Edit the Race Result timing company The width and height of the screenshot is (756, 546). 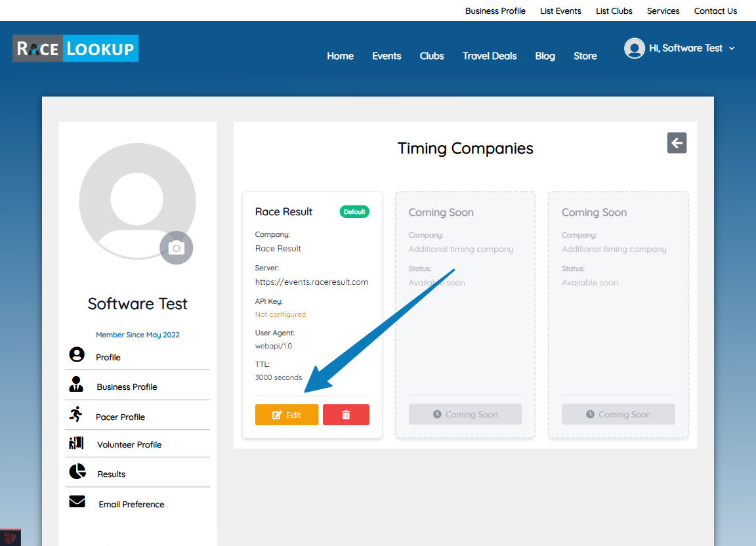coord(287,415)
